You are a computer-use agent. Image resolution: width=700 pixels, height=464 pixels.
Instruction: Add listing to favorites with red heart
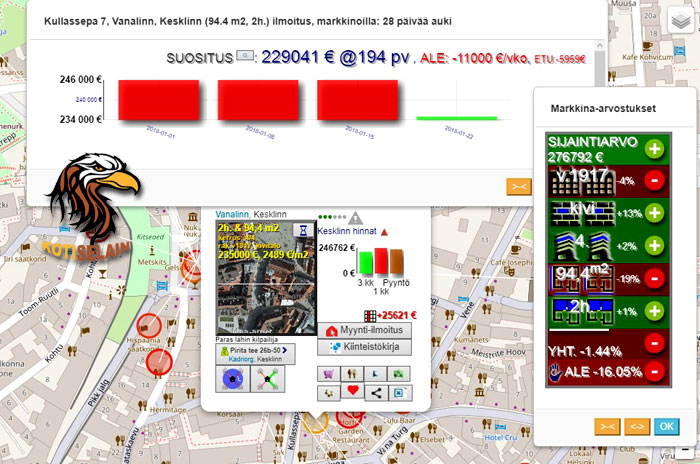[x=353, y=391]
